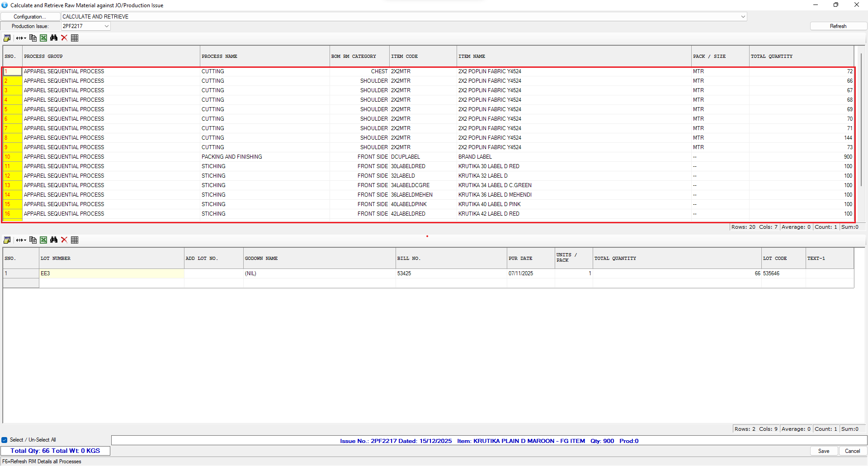Click the Excel export icon in top toolbar
868x466 pixels.
coord(43,38)
